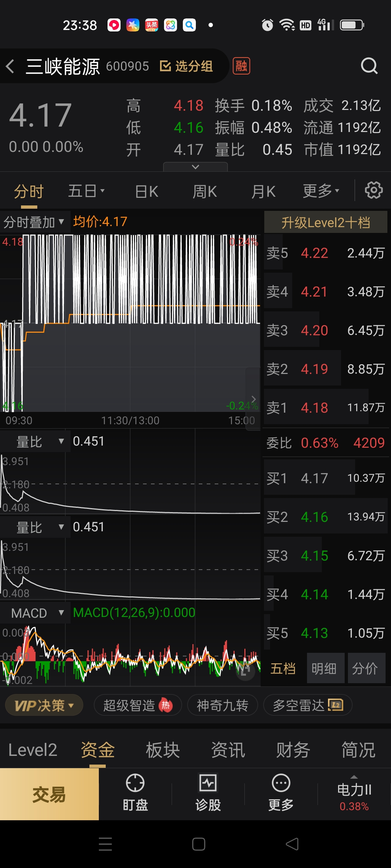Click 选分组 group selector
Screen dimensions: 391x868
pos(186,66)
